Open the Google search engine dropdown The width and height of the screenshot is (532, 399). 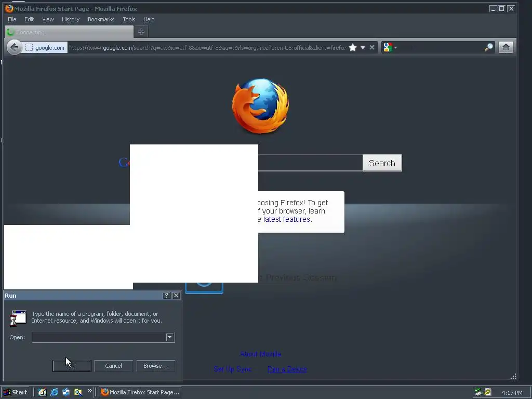390,47
